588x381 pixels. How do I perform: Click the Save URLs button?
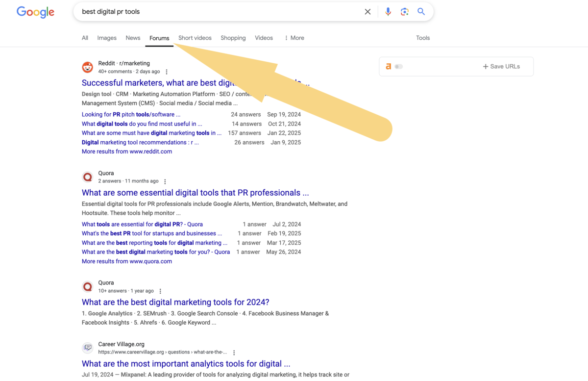pos(501,66)
